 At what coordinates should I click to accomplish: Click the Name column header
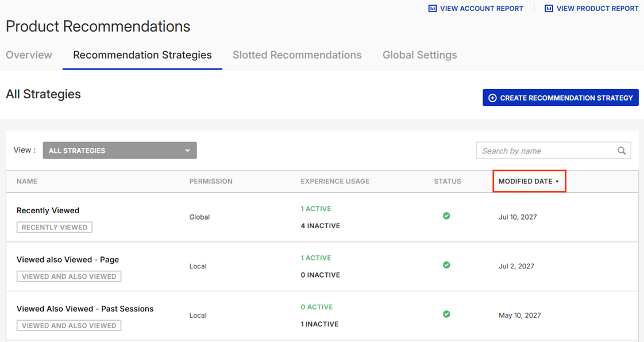27,181
